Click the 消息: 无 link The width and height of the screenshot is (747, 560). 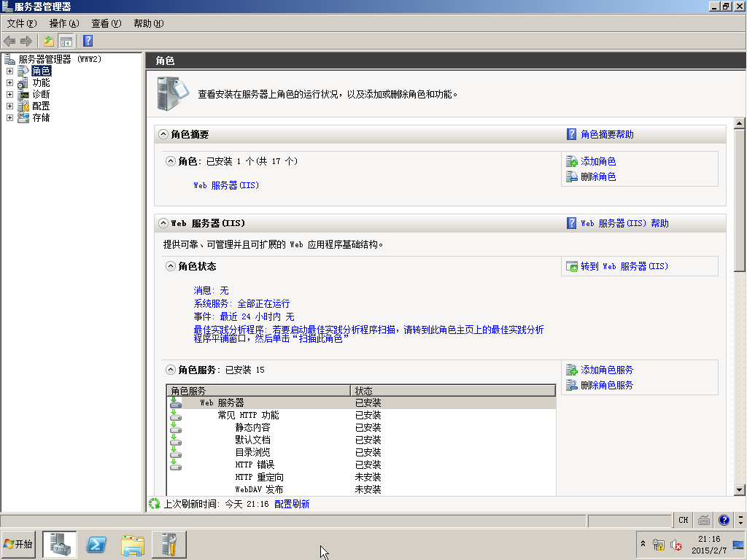click(211, 290)
